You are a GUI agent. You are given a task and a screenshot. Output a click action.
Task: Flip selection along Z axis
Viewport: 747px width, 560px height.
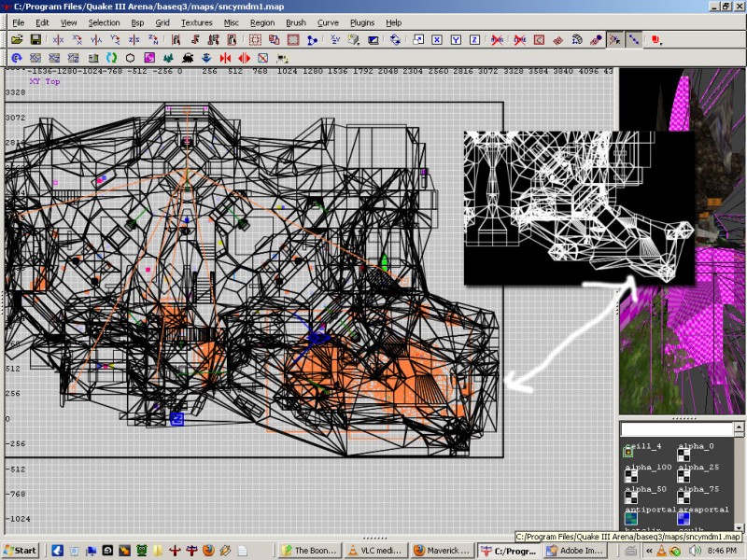(x=134, y=40)
